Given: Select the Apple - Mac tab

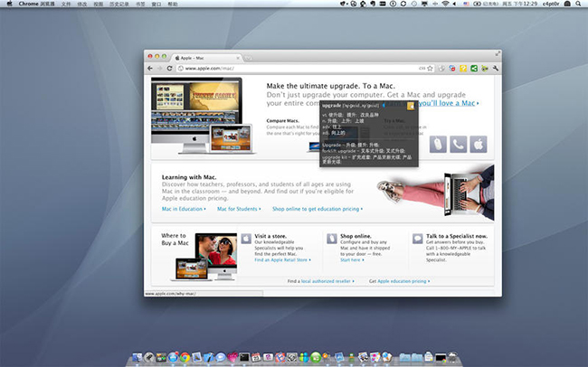Looking at the screenshot, I should point(207,58).
